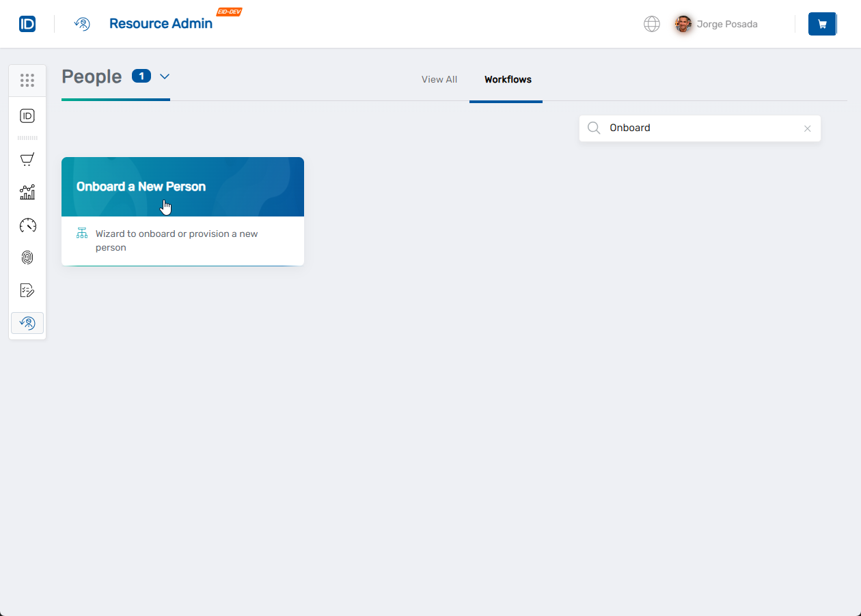Select the Workflows tab
Viewport: 861px width, 616px height.
(508, 80)
